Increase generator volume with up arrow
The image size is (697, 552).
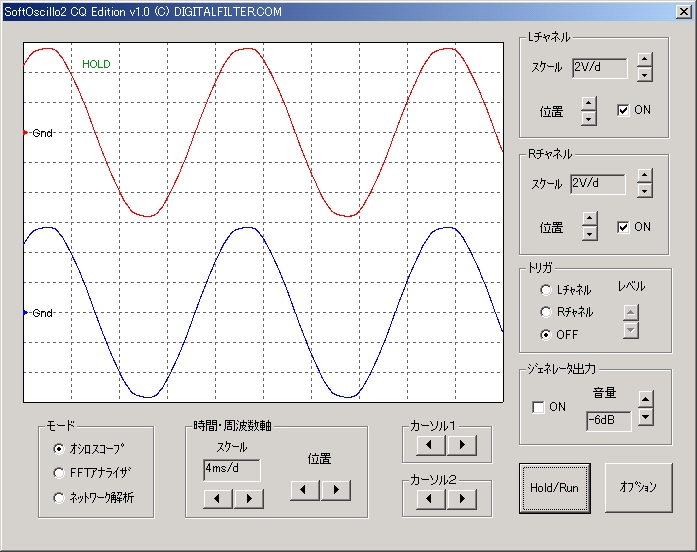[645, 399]
